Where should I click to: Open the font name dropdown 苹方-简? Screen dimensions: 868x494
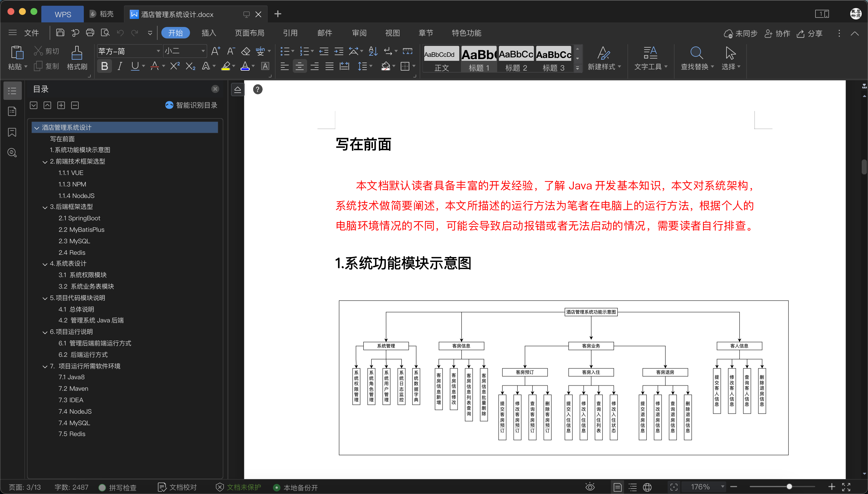coord(158,51)
